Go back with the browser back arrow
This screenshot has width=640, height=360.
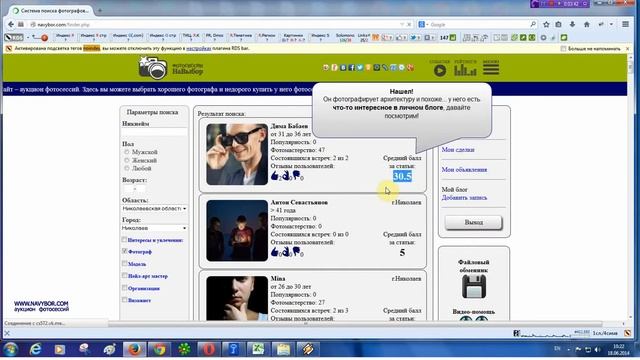pyautogui.click(x=11, y=24)
